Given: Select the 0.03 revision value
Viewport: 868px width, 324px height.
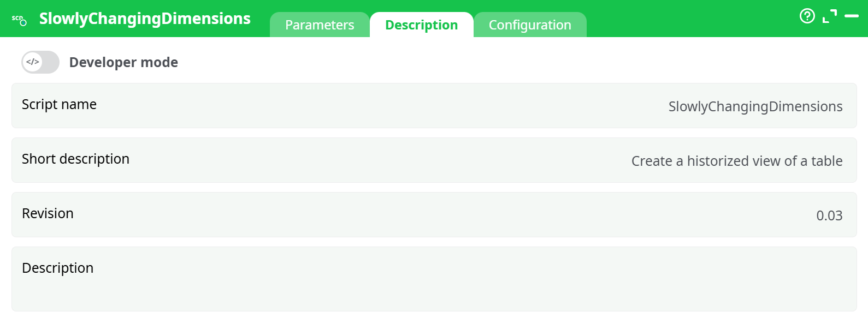Looking at the screenshot, I should (829, 216).
